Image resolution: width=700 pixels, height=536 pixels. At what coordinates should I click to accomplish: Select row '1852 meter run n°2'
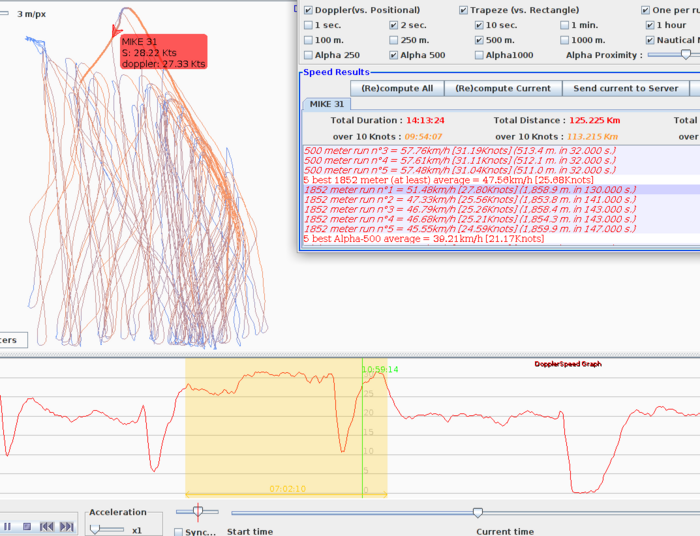click(501, 199)
